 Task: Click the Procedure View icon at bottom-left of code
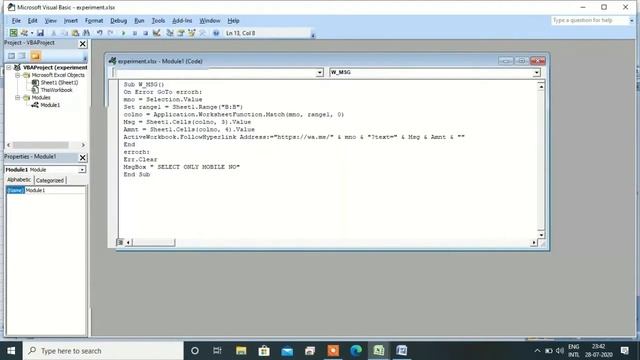click(120, 242)
